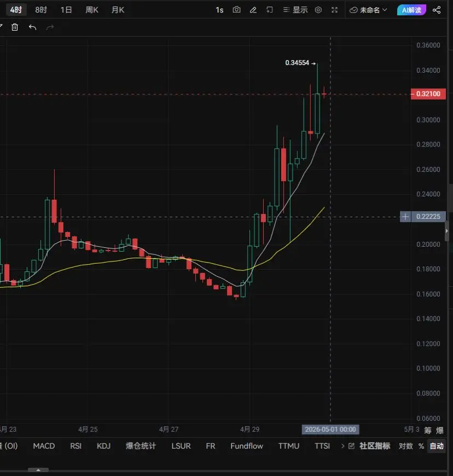Click the 爆 liquidation button
The width and height of the screenshot is (453, 476).
point(440,430)
